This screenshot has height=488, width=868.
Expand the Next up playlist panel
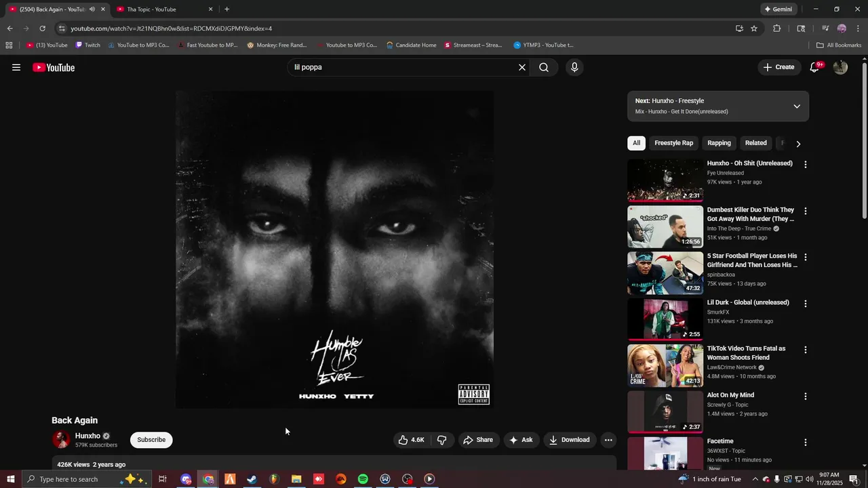[x=797, y=106]
